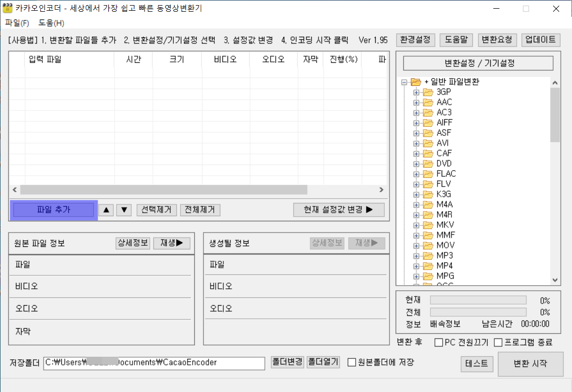This screenshot has width=572, height=392.
Task: Expand the MMF tree node
Action: 416,235
